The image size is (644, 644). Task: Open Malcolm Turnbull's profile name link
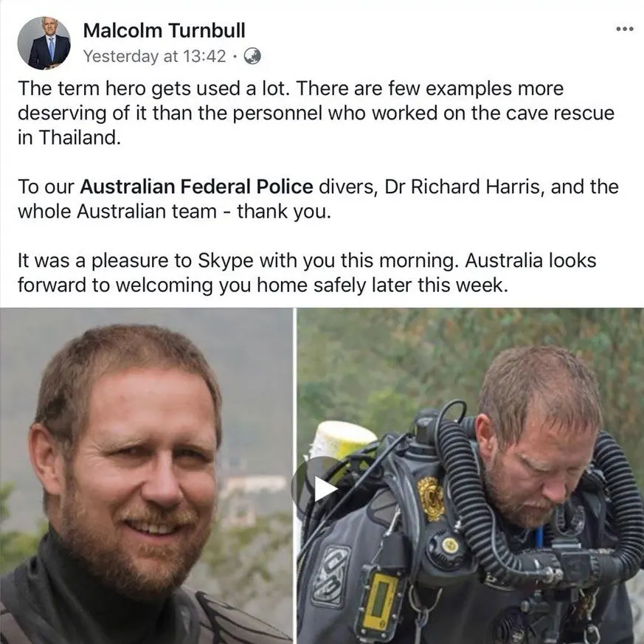(x=164, y=30)
